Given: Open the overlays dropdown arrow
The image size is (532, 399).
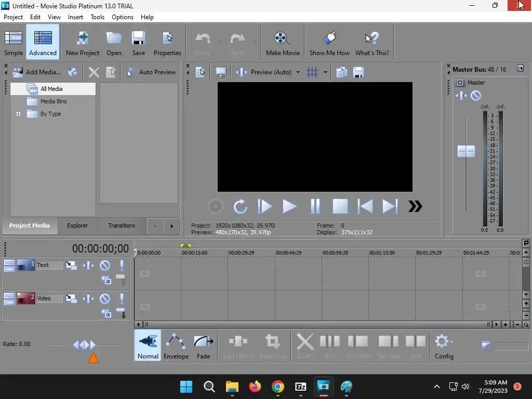Looking at the screenshot, I should (x=325, y=72).
